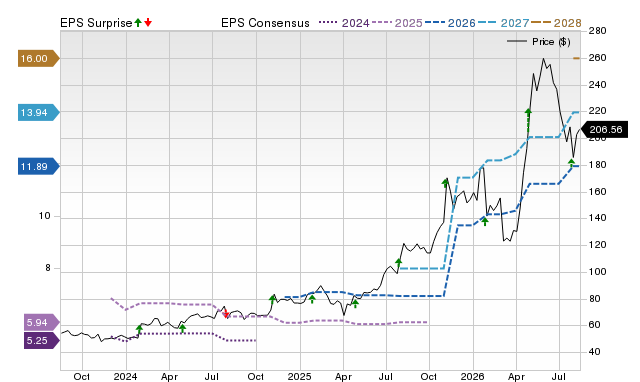Click the red negative surprise arrow in mid-2024
The image size is (640, 382).
pyautogui.click(x=226, y=313)
